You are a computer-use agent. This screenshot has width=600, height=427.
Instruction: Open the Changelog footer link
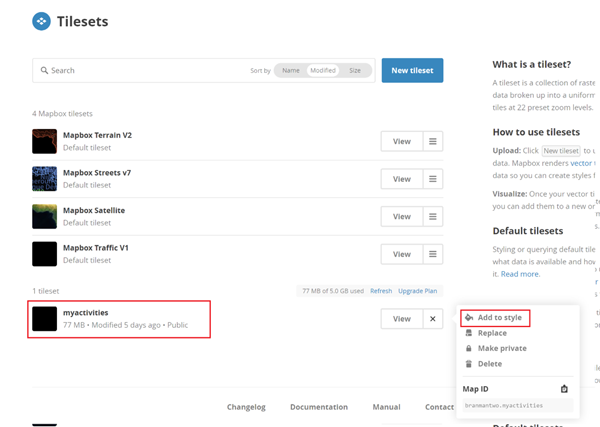(x=246, y=407)
